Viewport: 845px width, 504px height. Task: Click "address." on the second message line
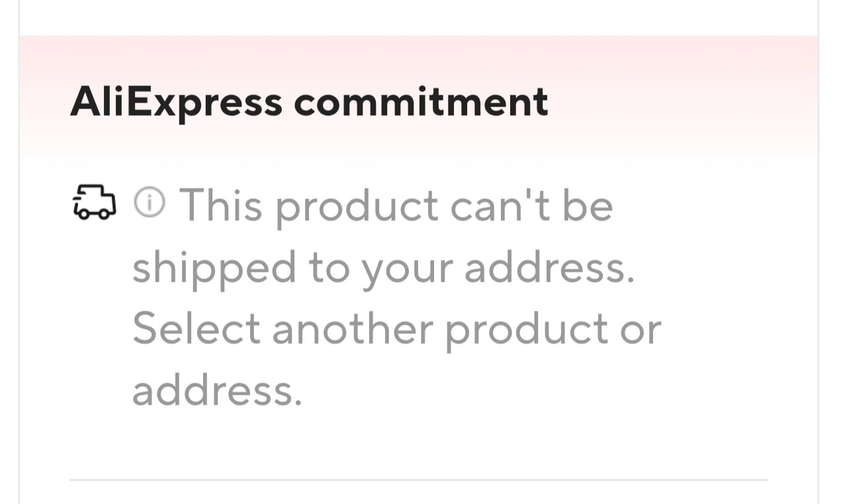(x=549, y=267)
